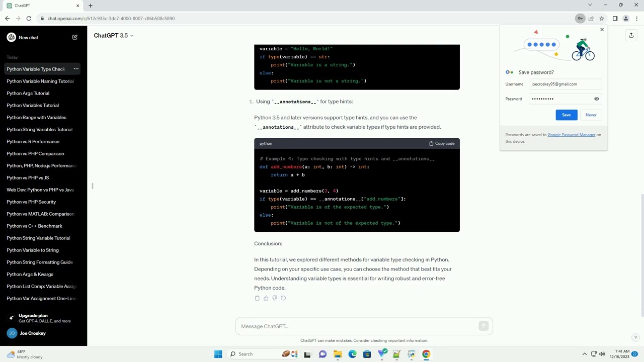This screenshot has width=644, height=362.
Task: Click the Username field in the password popup
Action: [x=565, y=84]
